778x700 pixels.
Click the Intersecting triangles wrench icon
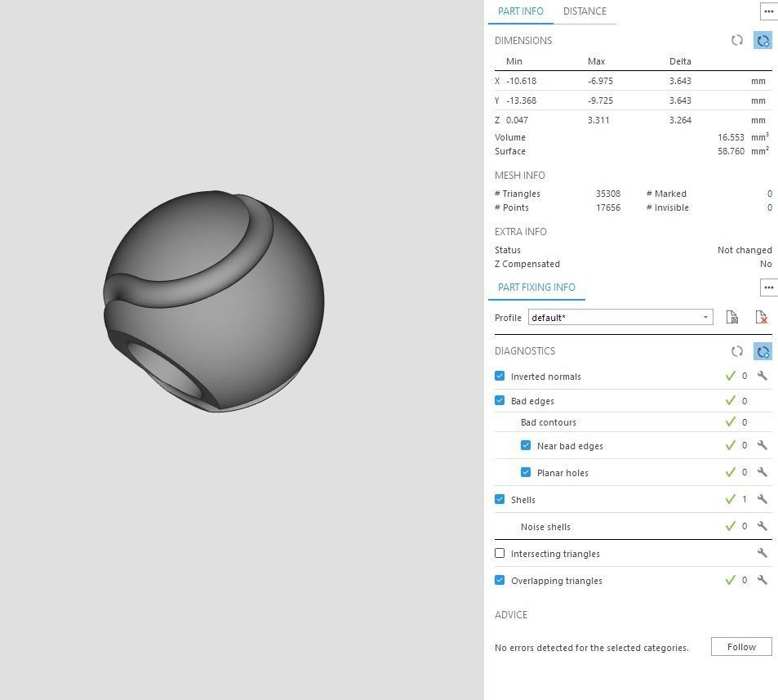click(762, 552)
